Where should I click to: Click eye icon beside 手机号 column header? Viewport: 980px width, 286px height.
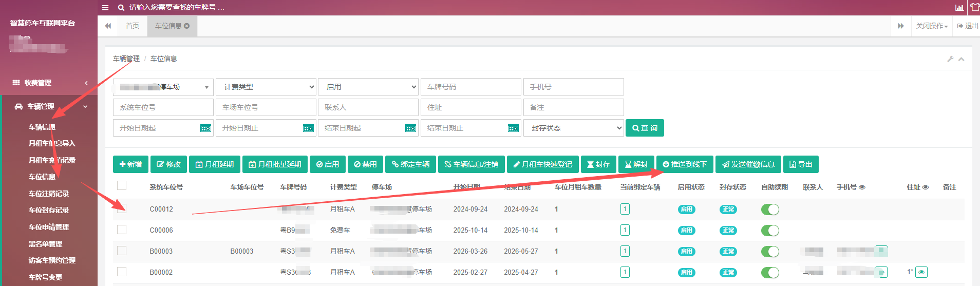pyautogui.click(x=862, y=187)
